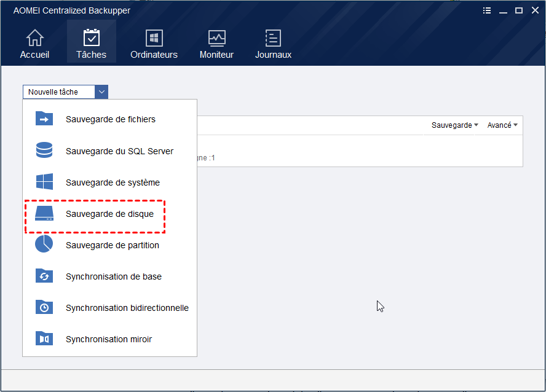
Task: Choose Sauvegarde du SQL Server
Action: pyautogui.click(x=109, y=151)
